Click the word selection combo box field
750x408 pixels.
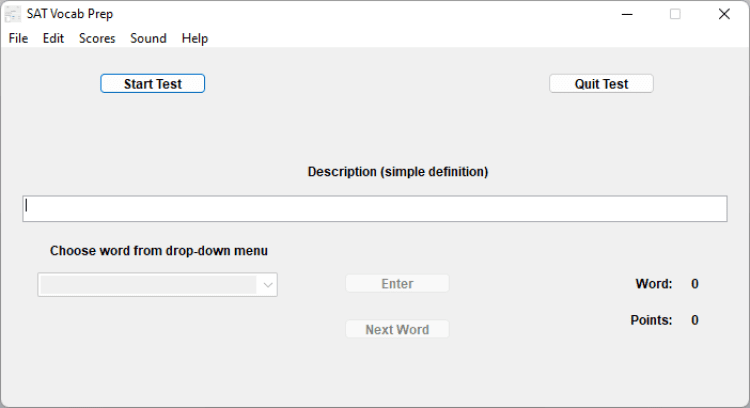(148, 285)
